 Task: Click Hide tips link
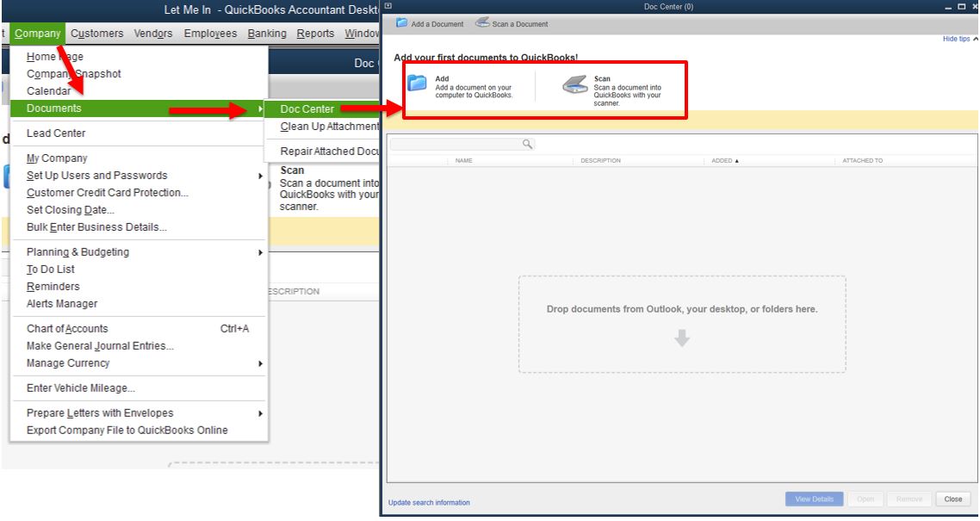click(x=960, y=39)
